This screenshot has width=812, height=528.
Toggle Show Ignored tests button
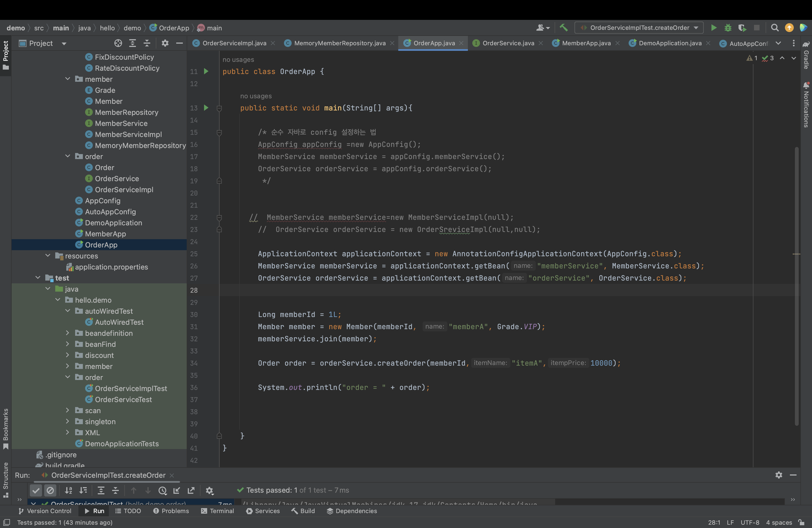50,490
